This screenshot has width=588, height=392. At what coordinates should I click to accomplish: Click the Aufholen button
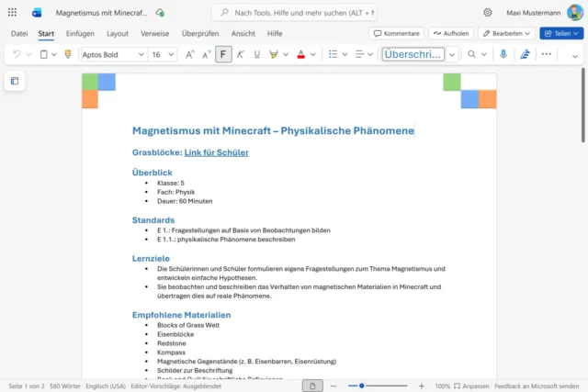point(451,33)
